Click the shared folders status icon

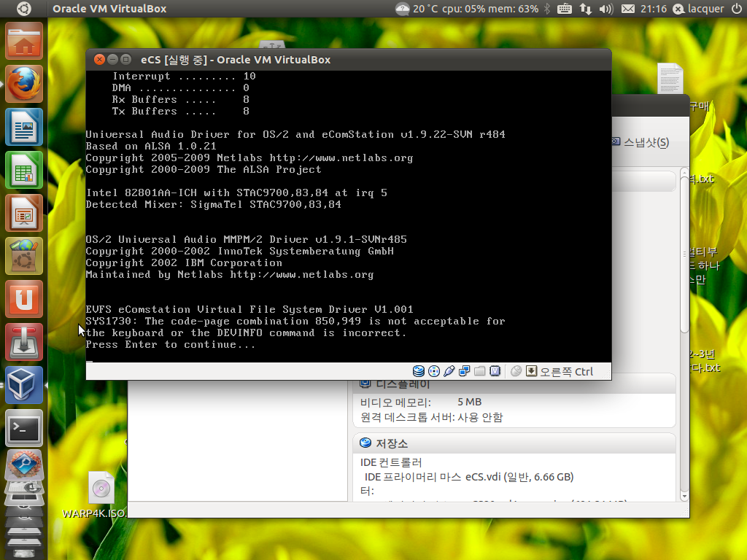pos(480,371)
